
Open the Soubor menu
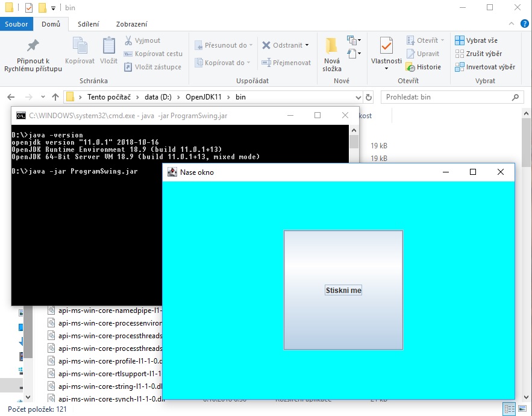coord(16,24)
